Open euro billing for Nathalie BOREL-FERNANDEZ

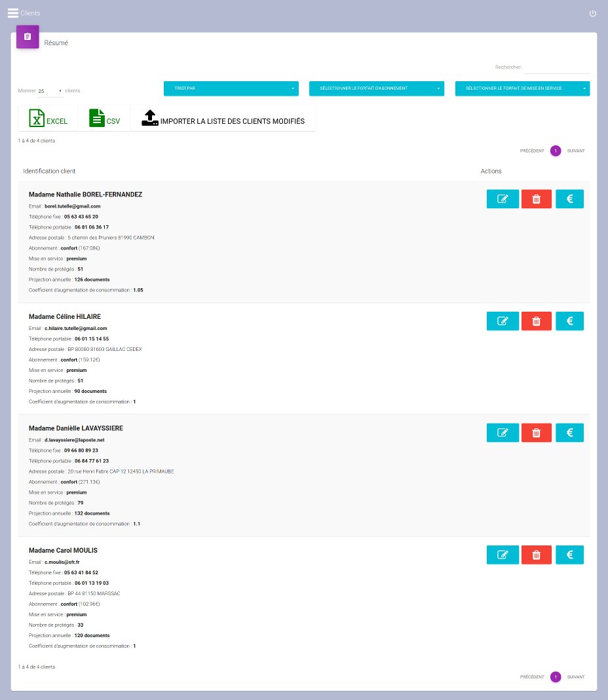[x=569, y=198]
